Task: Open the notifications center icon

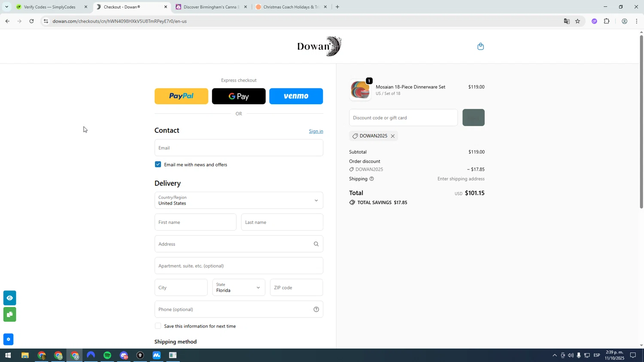Action: (633, 356)
